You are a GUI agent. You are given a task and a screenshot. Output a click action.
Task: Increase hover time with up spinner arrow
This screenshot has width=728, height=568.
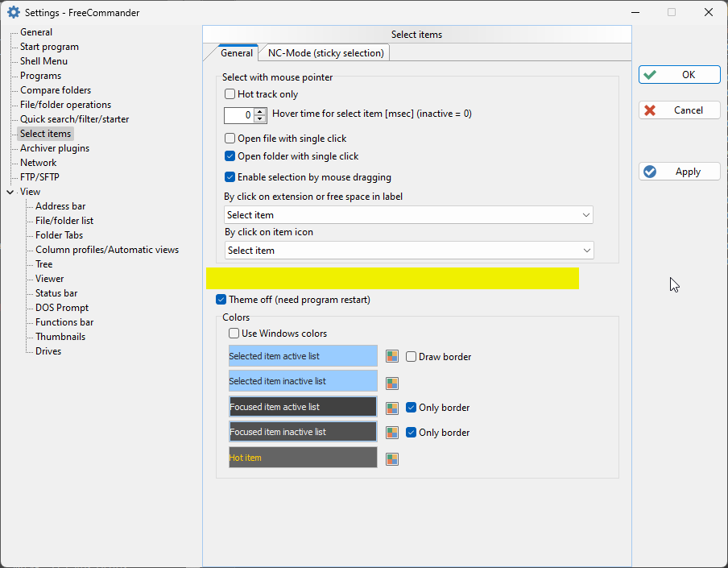pyautogui.click(x=260, y=111)
